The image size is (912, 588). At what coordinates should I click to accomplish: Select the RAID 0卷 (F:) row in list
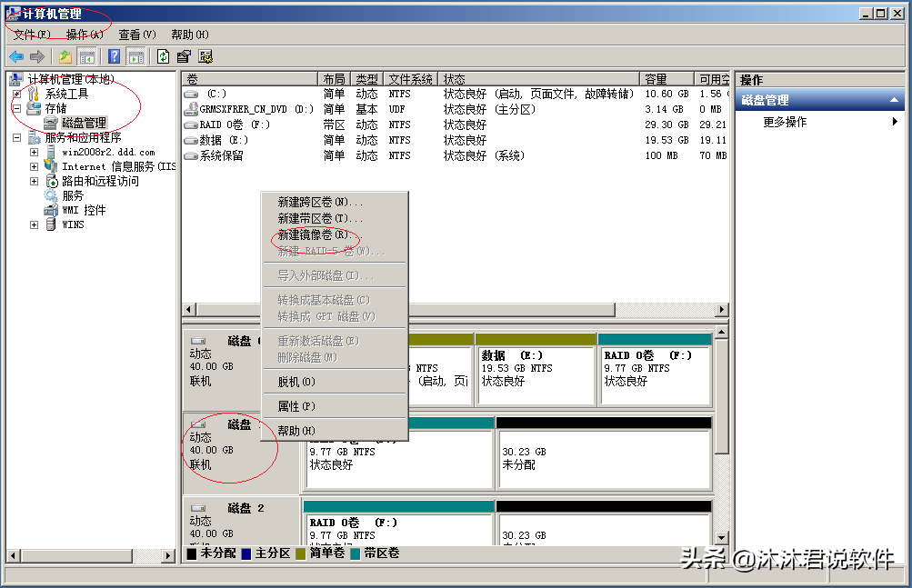click(x=456, y=125)
